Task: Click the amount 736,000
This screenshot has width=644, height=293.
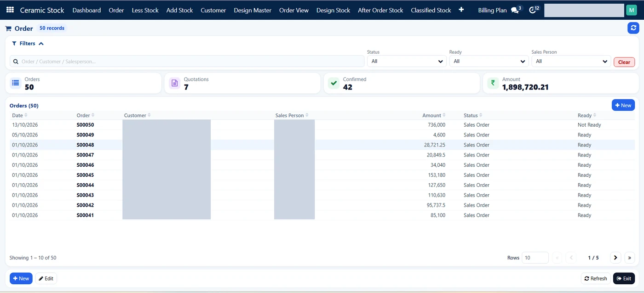Action: [x=436, y=125]
